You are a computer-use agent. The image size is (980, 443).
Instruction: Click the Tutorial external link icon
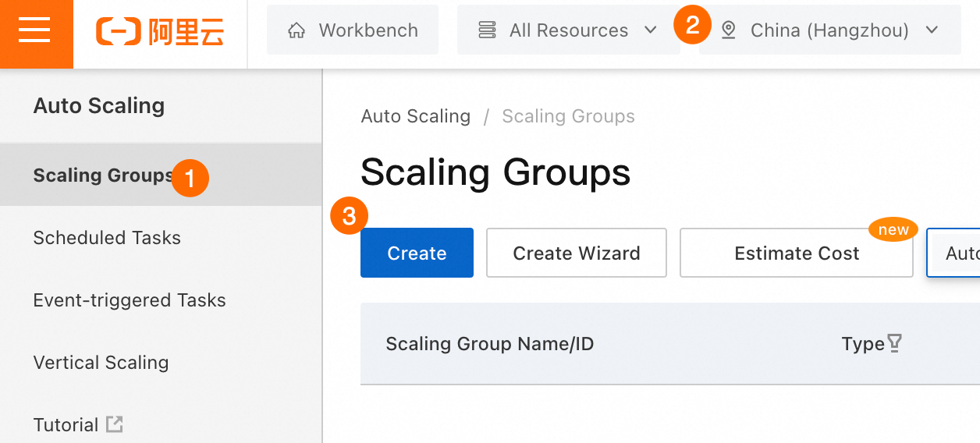coord(115,424)
